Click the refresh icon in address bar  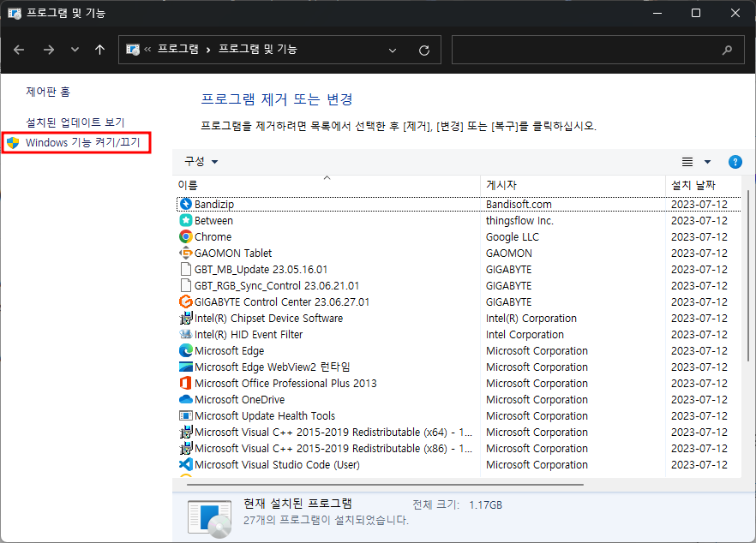[424, 51]
